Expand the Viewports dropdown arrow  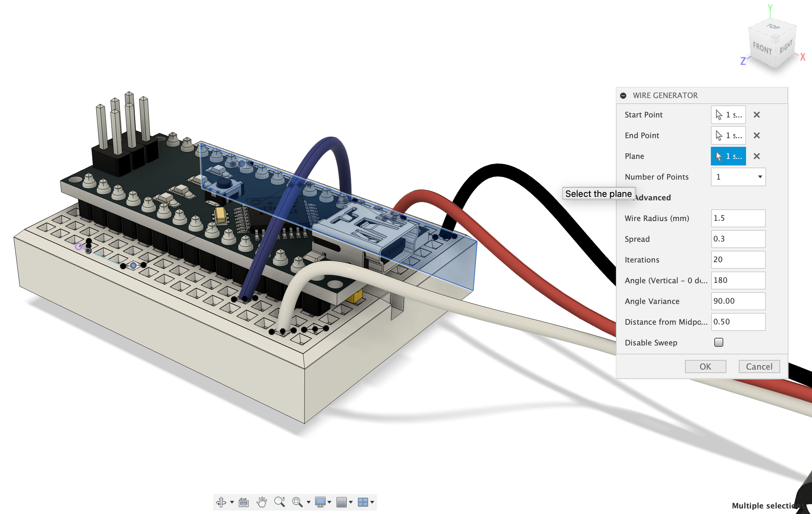pyautogui.click(x=372, y=502)
